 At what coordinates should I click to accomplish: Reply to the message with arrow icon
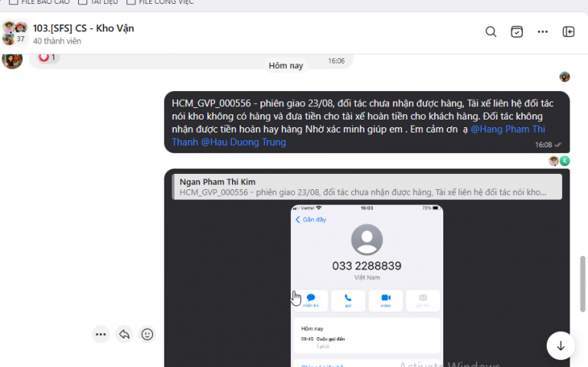124,334
